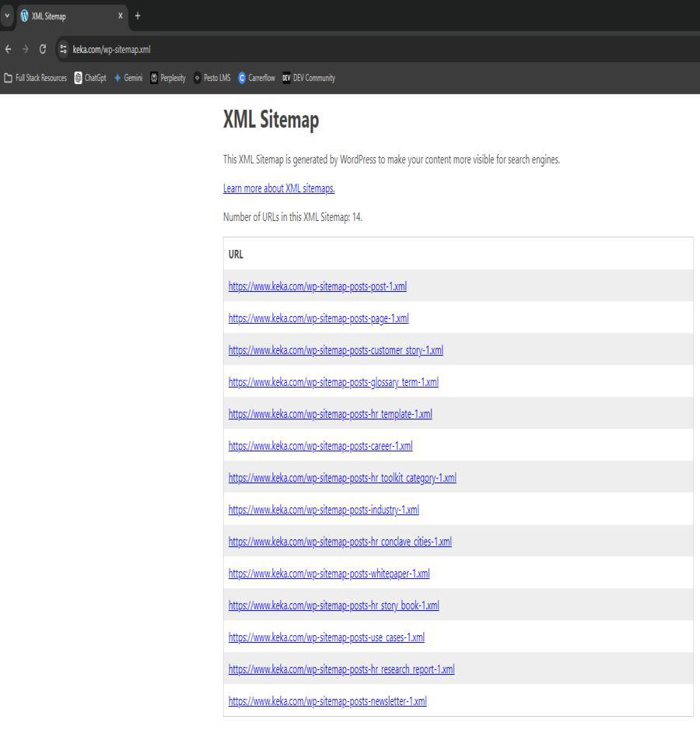Open the posts-hr_research_report-1.xml sitemap link

pyautogui.click(x=341, y=669)
